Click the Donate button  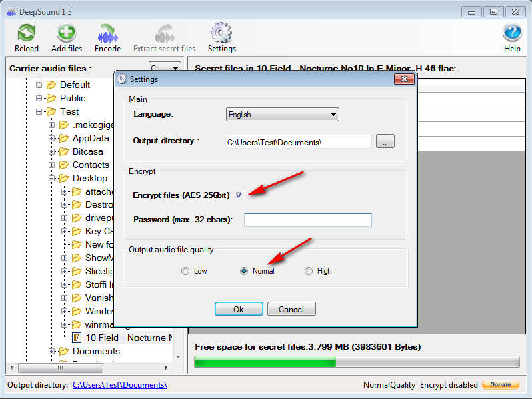click(x=501, y=385)
